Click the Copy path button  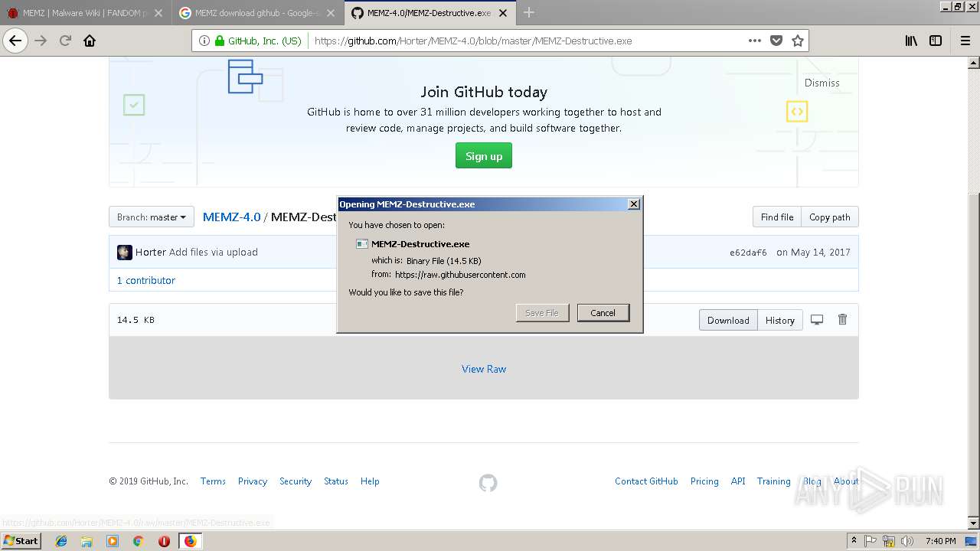pyautogui.click(x=830, y=217)
